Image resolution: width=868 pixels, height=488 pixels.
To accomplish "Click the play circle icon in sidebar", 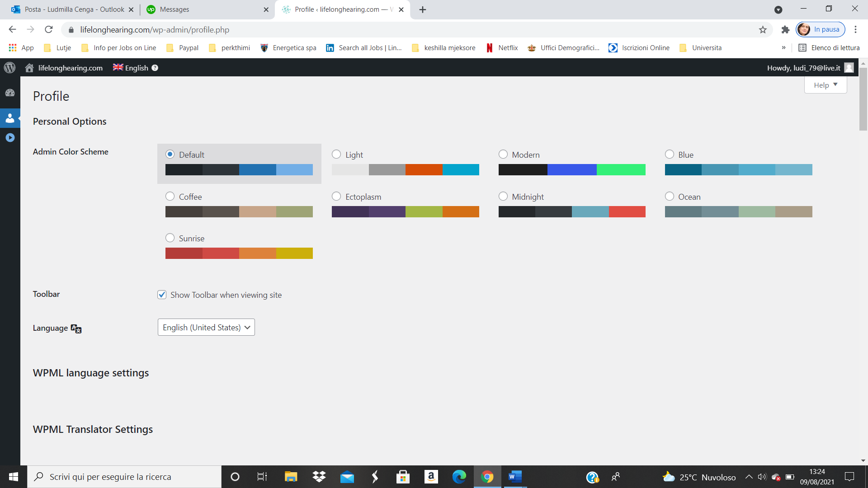I will tap(10, 138).
